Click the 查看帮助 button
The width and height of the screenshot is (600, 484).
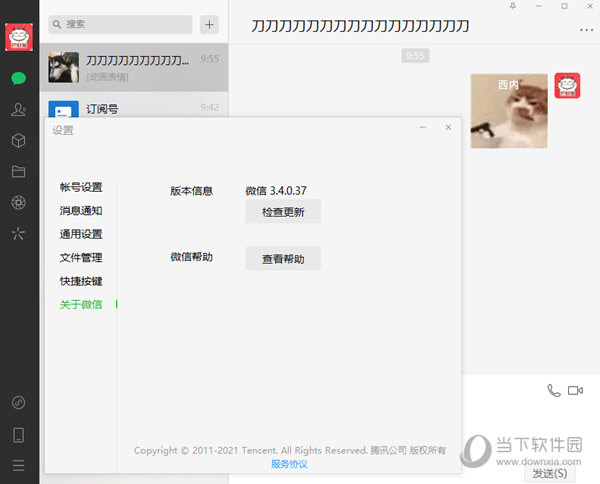[x=283, y=259]
